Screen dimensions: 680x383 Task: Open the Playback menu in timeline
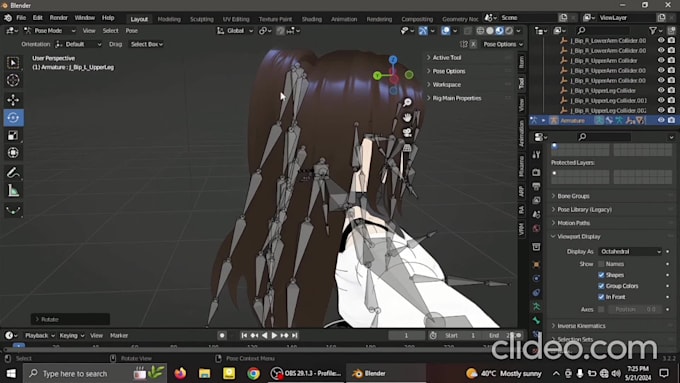pyautogui.click(x=39, y=335)
